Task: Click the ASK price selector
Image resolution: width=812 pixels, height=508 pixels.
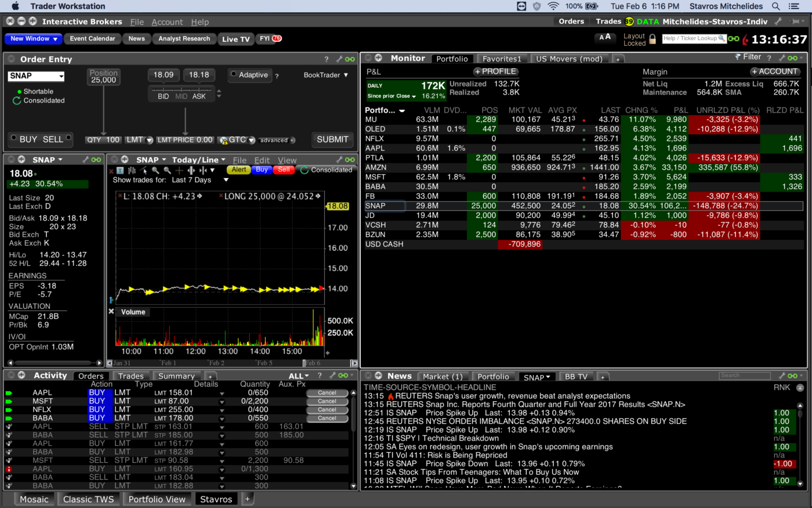Action: coord(199,96)
